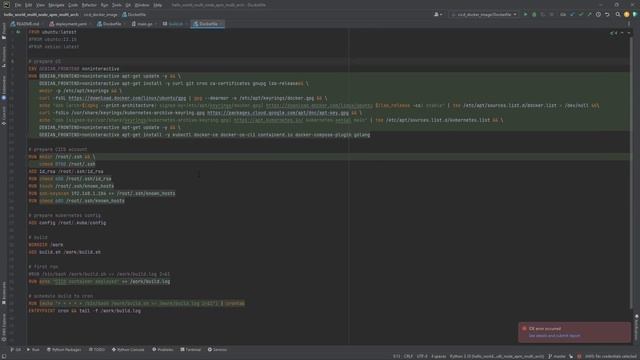Click the UTF-8 encoding in status bar
Viewport: 640px width, 360px height.
422,356
